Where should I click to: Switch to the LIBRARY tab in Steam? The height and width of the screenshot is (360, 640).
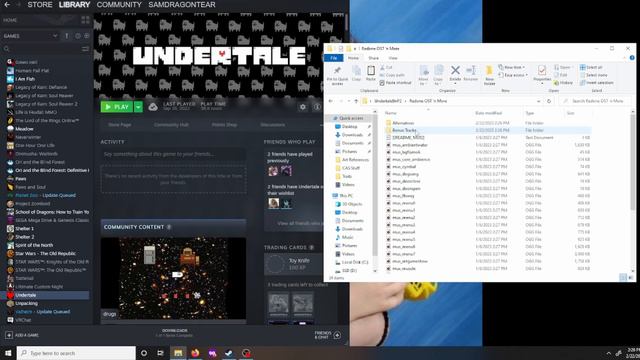pyautogui.click(x=74, y=4)
